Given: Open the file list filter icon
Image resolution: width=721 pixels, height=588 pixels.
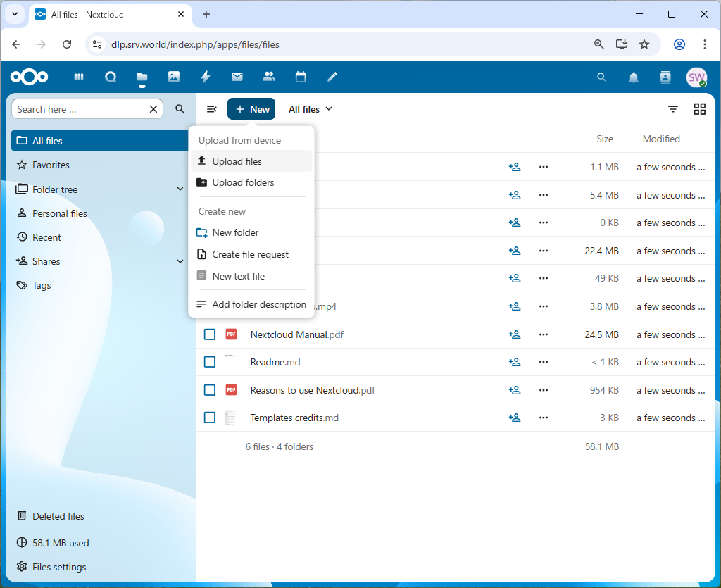Looking at the screenshot, I should click(672, 109).
